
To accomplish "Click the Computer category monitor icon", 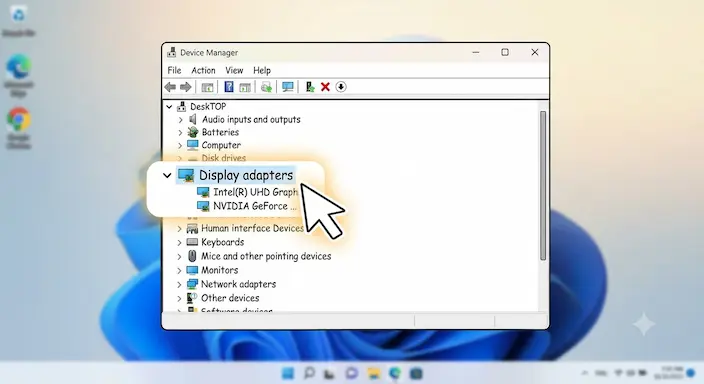I will point(193,145).
